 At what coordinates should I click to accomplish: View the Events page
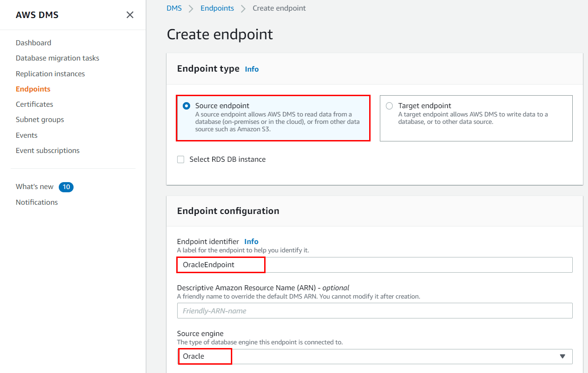(x=26, y=135)
